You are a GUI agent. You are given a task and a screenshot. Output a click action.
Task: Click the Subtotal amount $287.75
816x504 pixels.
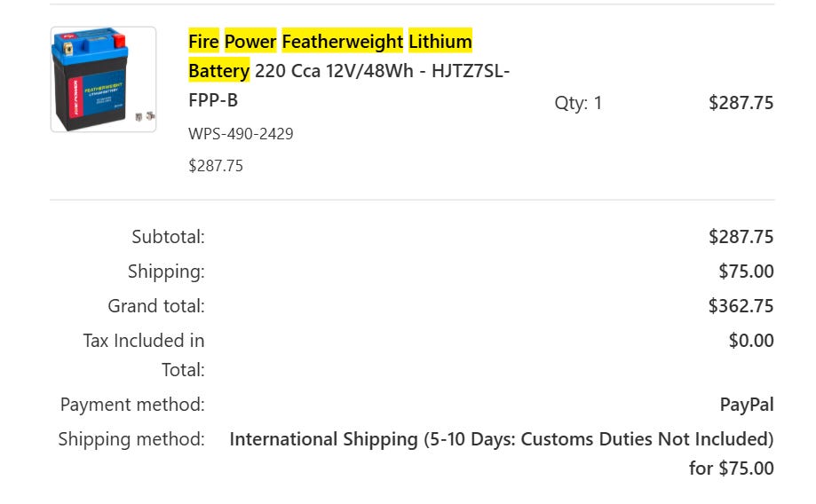741,237
